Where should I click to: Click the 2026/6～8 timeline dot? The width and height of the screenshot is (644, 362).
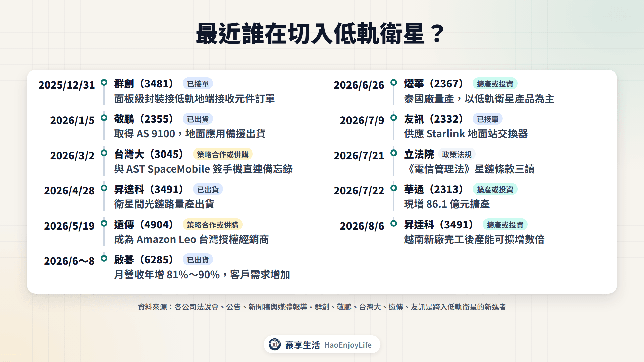pyautogui.click(x=104, y=258)
